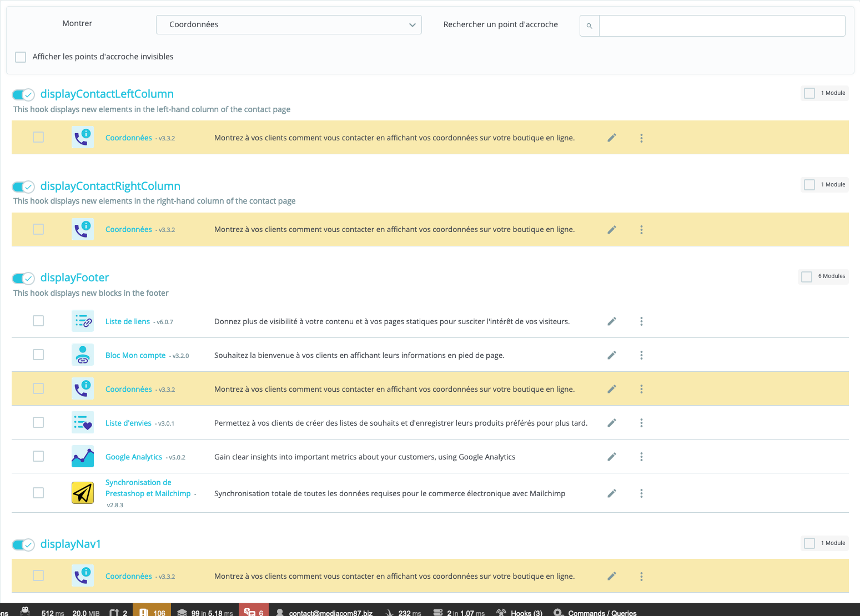Viewport: 860px width, 616px height.
Task: Open Synchronisation de Prestashop et Mailchimp link
Action: [x=148, y=488]
